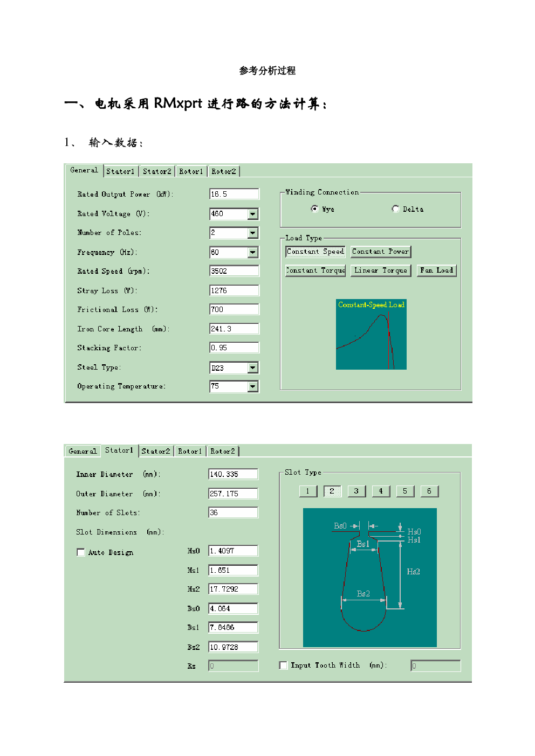Switch to Stator2 tab in top panel
Viewport: 535px width, 756px height.
[156, 171]
